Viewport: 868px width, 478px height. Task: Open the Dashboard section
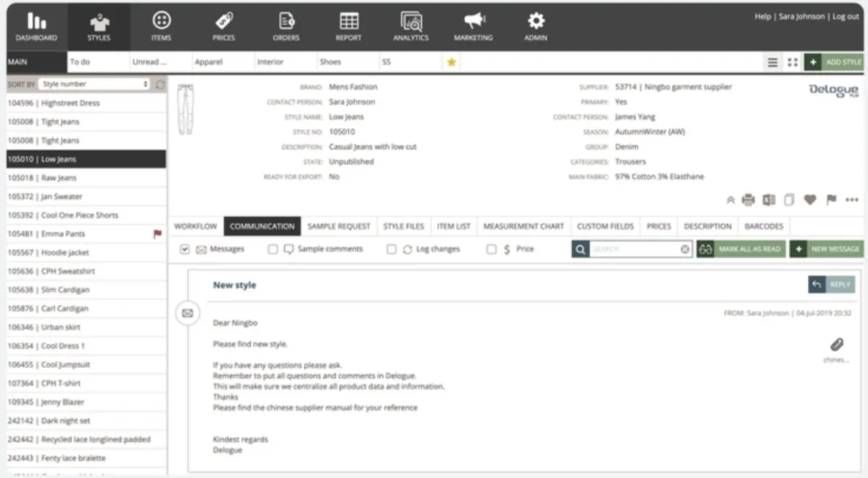pyautogui.click(x=36, y=27)
